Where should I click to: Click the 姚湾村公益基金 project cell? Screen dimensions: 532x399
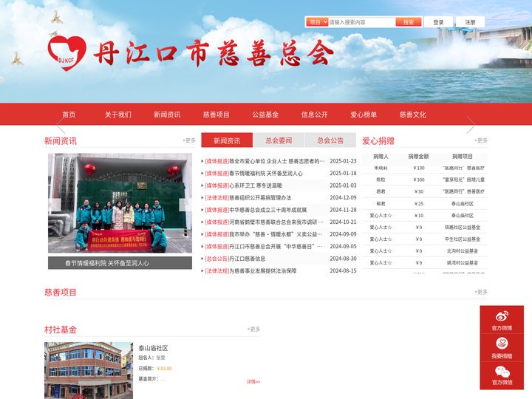pyautogui.click(x=463, y=263)
